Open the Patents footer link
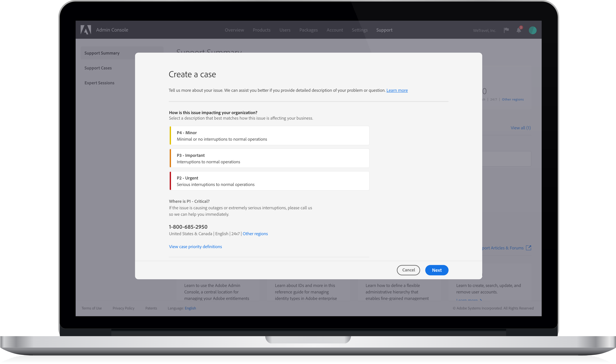Screen dimensions: 616x364 [151, 308]
